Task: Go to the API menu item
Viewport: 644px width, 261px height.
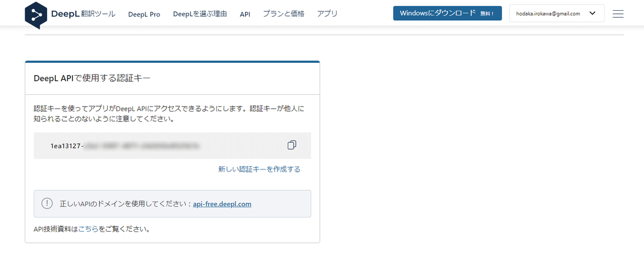Action: 245,14
